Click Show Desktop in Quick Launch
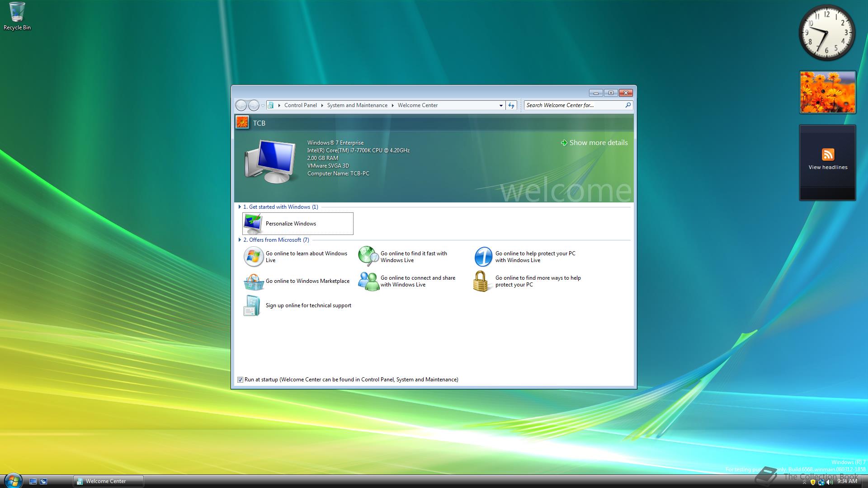The width and height of the screenshot is (868, 488). 33,482
